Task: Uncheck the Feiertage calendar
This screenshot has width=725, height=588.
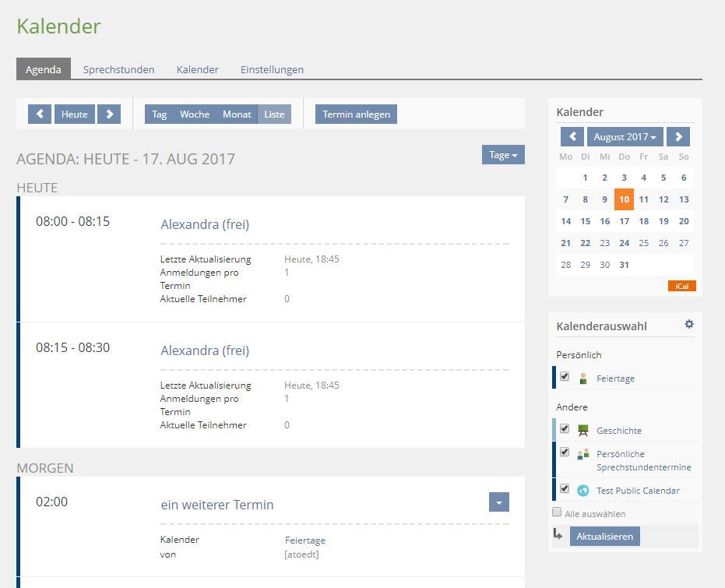Action: click(564, 376)
